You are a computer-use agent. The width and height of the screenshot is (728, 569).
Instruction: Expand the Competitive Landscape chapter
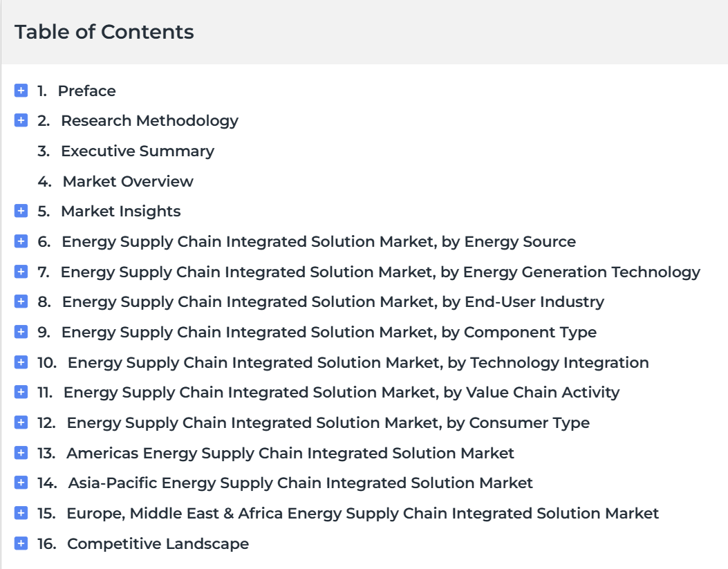21,543
